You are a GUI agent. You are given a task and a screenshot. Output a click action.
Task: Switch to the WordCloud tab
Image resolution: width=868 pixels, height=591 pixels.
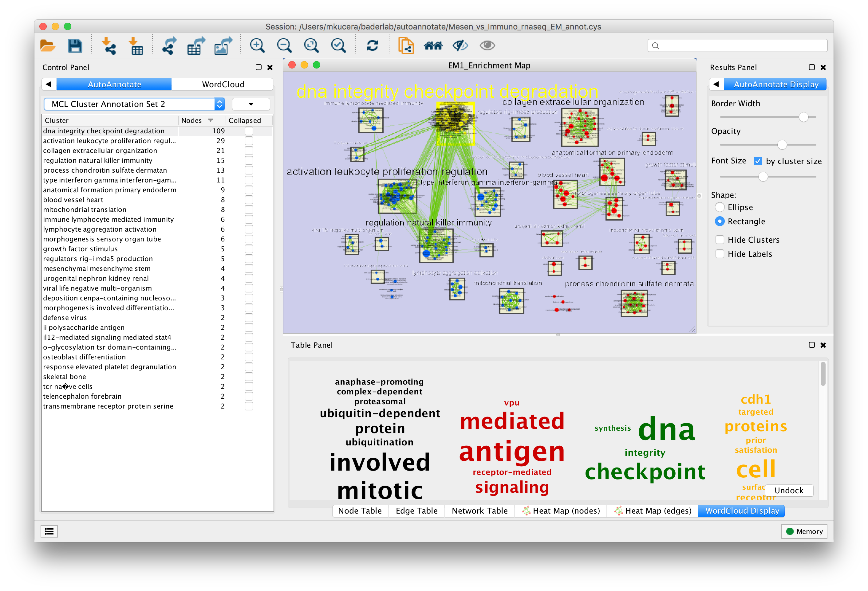tap(223, 84)
